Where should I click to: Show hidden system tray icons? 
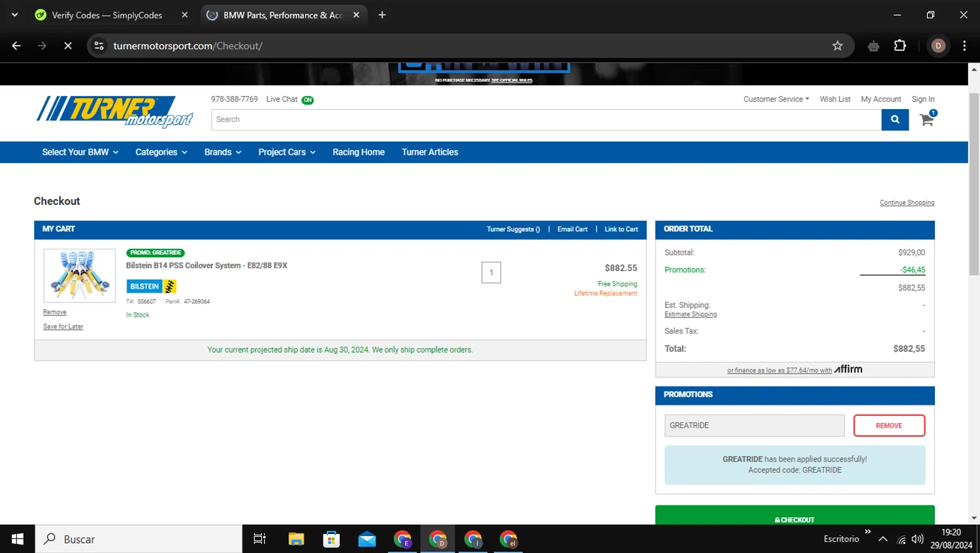[x=883, y=539]
